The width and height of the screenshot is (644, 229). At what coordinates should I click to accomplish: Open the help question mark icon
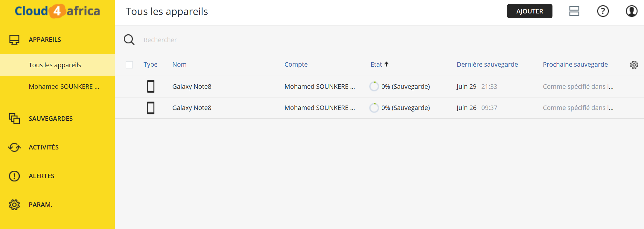pos(603,11)
